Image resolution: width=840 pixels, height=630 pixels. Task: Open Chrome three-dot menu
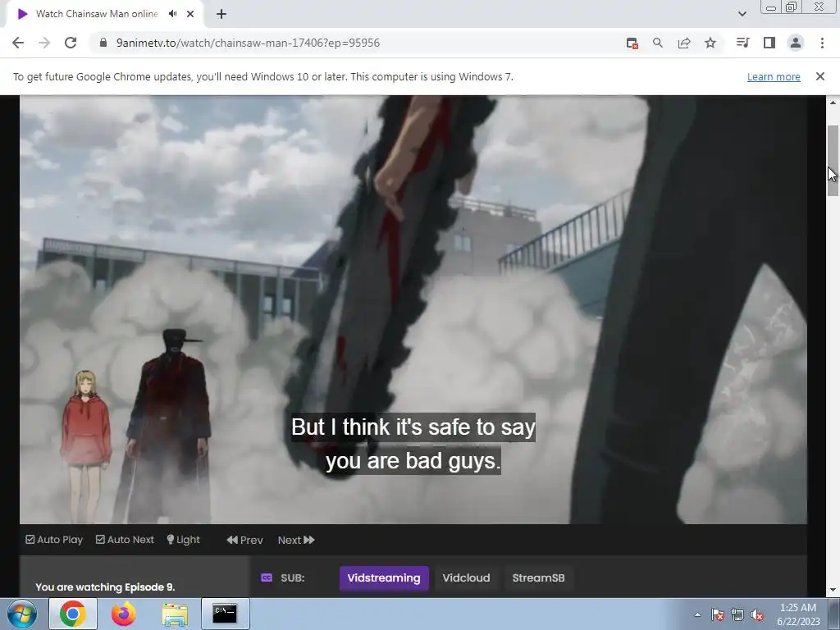point(822,43)
